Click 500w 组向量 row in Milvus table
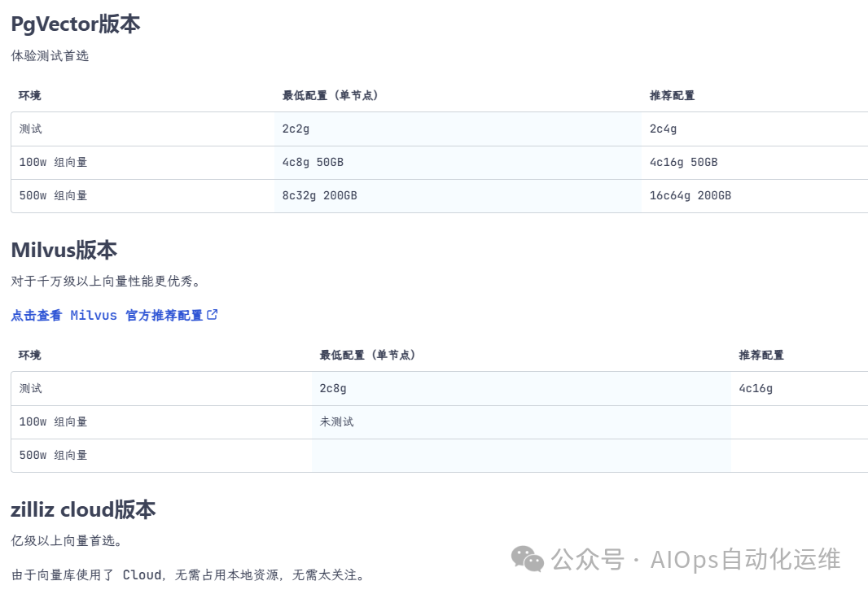 pyautogui.click(x=440, y=455)
